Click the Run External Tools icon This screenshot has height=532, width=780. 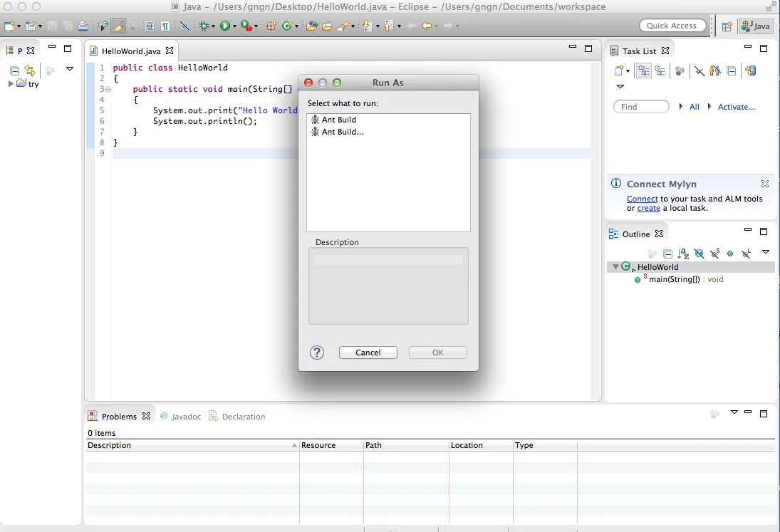point(246,26)
